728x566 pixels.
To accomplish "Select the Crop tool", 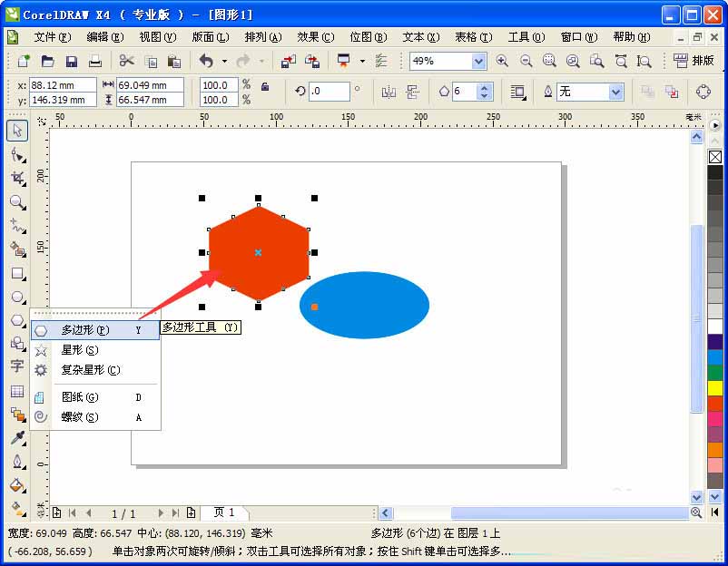I will [x=17, y=178].
